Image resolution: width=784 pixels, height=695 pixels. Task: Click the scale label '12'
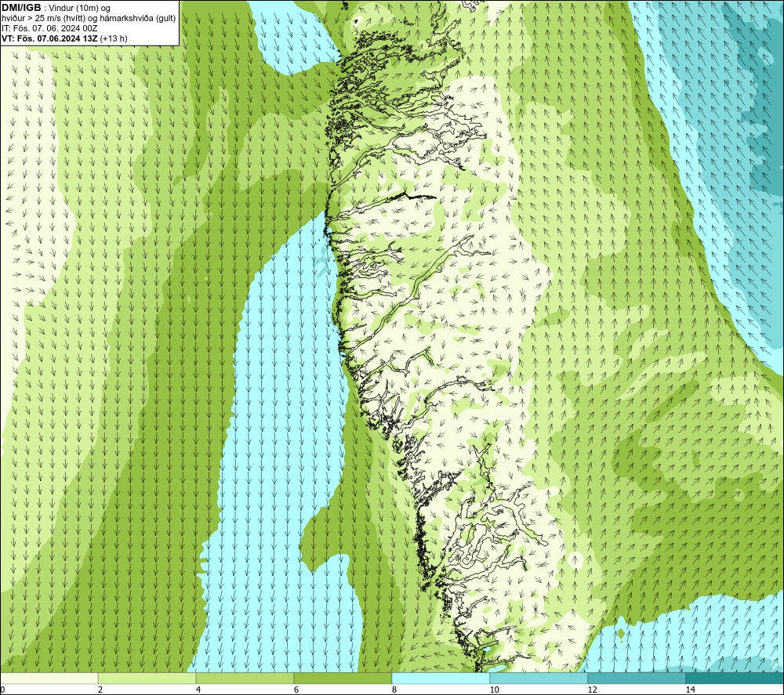592,690
